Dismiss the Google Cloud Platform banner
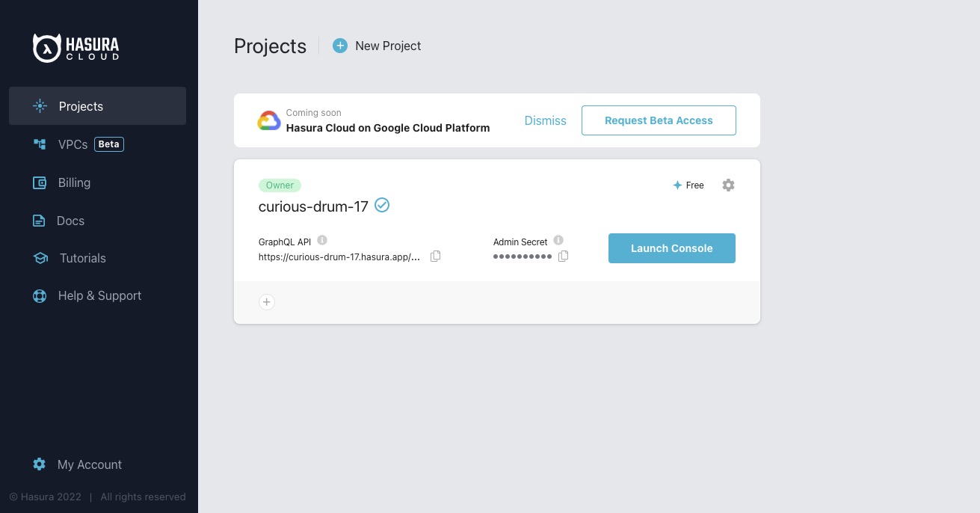This screenshot has height=513, width=980. coord(545,120)
